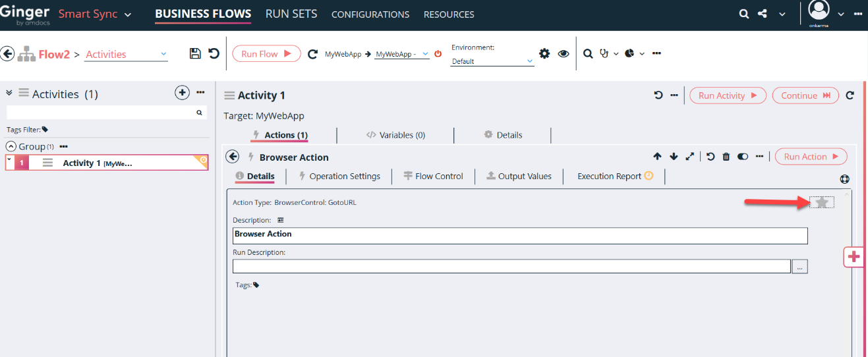The height and width of the screenshot is (357, 868).
Task: Add a new activity with the plus icon
Action: point(183,93)
